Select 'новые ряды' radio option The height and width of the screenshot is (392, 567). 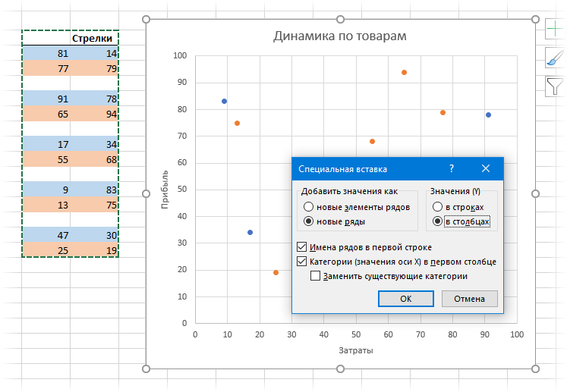coord(335,221)
